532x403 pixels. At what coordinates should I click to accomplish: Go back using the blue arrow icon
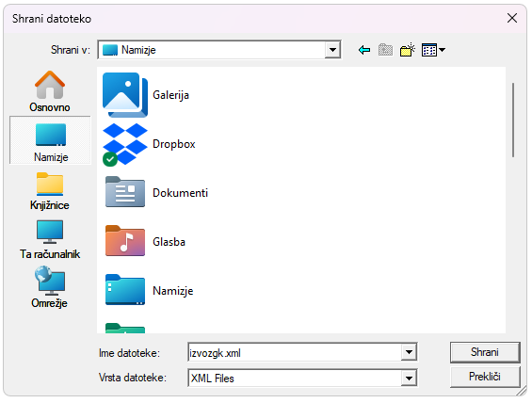pos(364,50)
